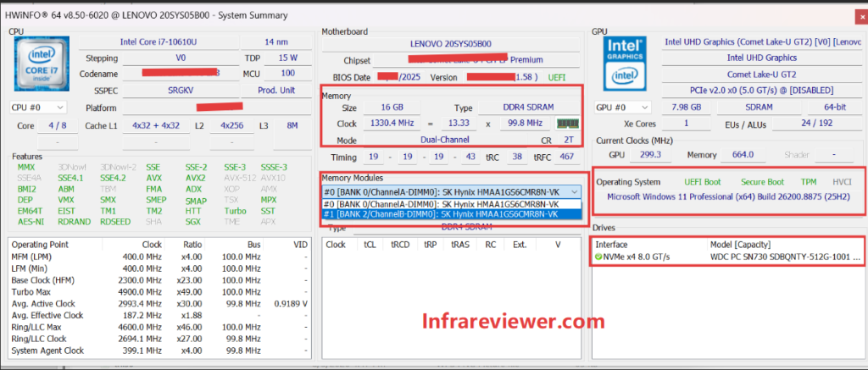The width and height of the screenshot is (868, 370).
Task: Click the Ring/LLC Max row
Action: pos(160,327)
